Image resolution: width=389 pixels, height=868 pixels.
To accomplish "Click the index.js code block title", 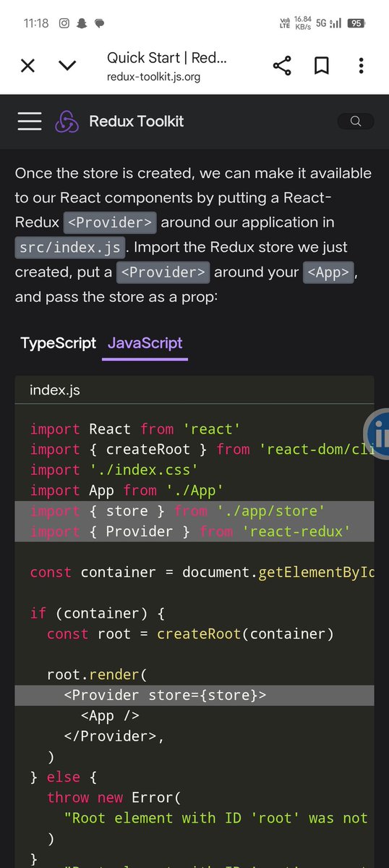I will coord(55,390).
